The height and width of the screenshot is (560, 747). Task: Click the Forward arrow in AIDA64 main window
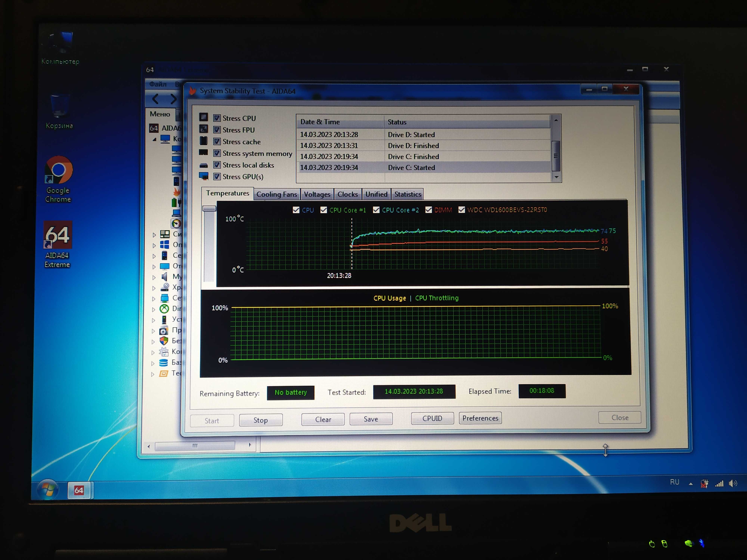173,99
